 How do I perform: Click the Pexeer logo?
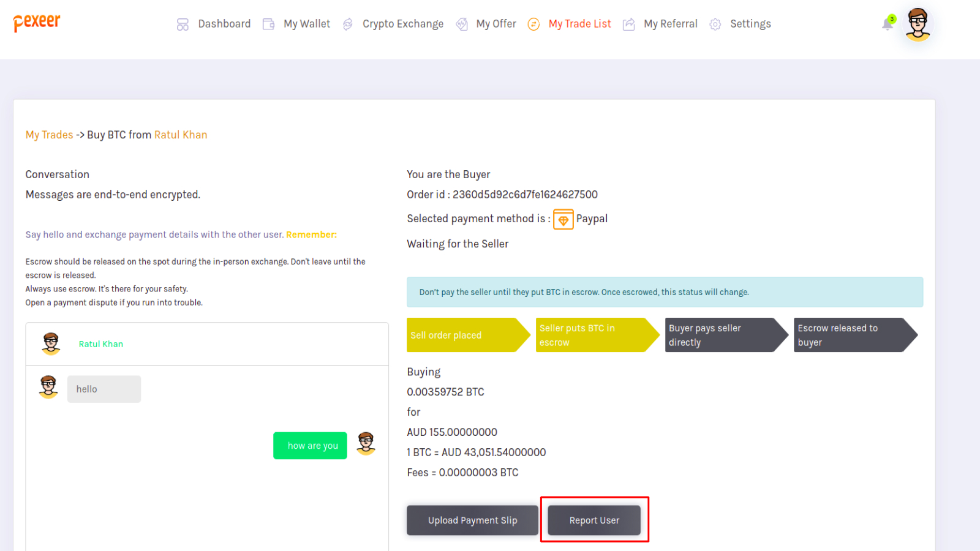36,22
